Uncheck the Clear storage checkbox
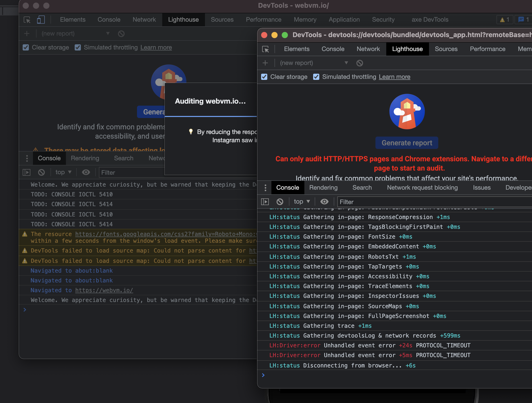The image size is (532, 403). coord(264,77)
